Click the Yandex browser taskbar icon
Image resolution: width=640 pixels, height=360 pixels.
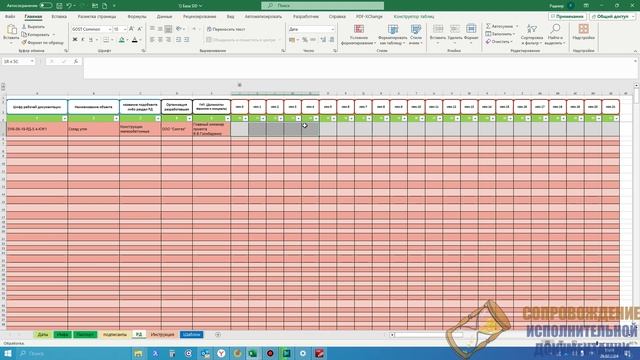(221, 353)
